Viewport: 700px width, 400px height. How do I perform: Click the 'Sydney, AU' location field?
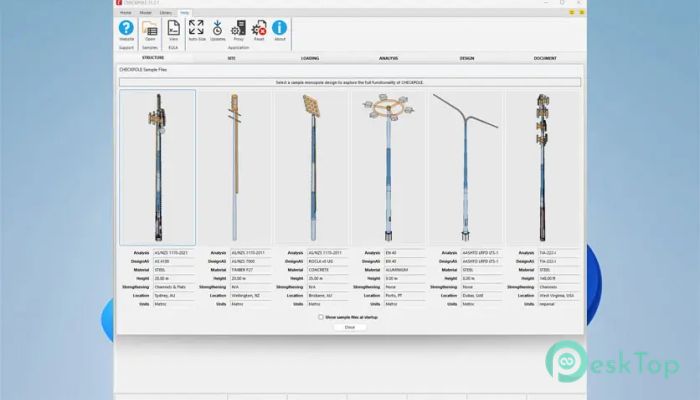[174, 296]
